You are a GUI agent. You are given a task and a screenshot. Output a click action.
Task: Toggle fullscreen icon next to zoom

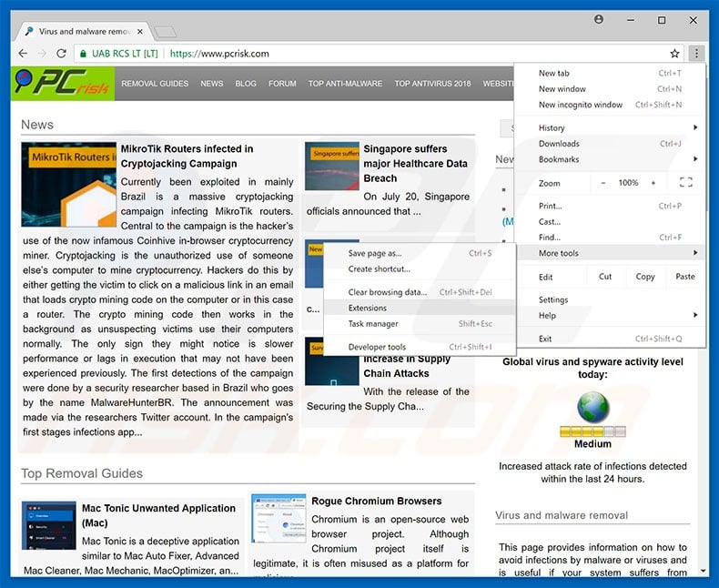click(x=685, y=183)
